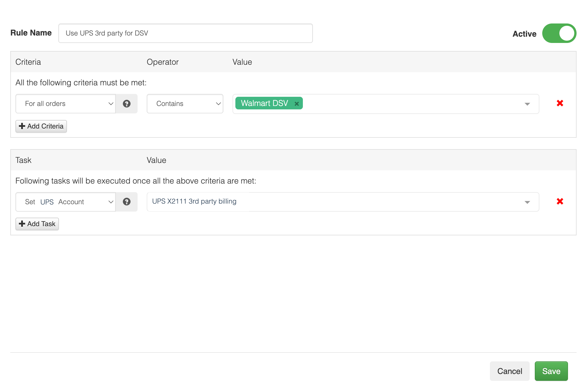This screenshot has width=588, height=386.
Task: Click plus icon on Add Task
Action: (22, 224)
